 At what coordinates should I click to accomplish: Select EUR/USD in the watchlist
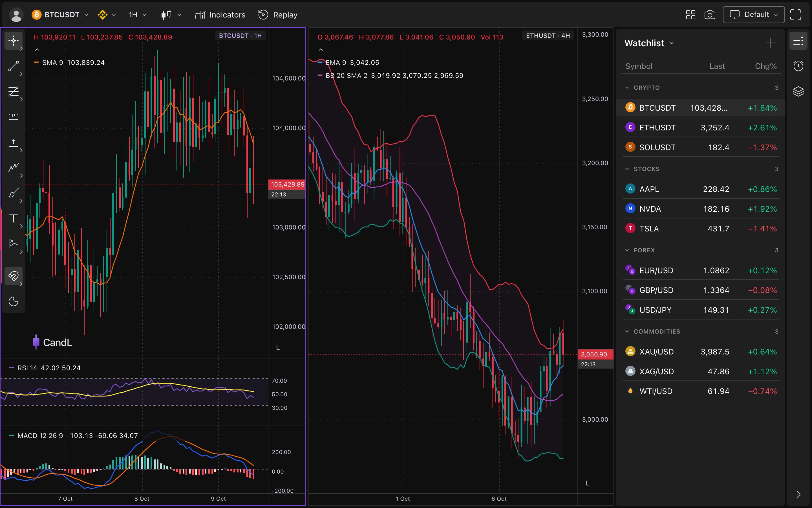coord(701,270)
